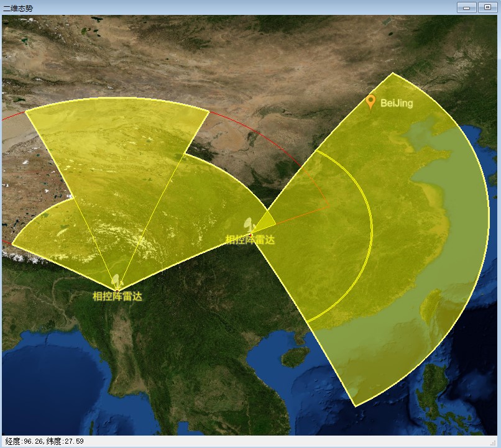501x448 pixels.
Task: Maximize the 二维态势 window
Action: 487,7
